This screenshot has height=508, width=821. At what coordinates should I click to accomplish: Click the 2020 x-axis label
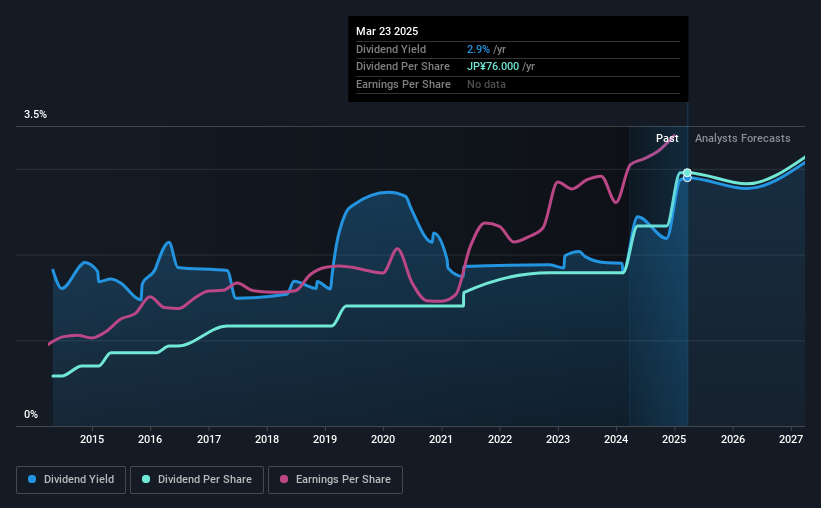[x=383, y=439]
